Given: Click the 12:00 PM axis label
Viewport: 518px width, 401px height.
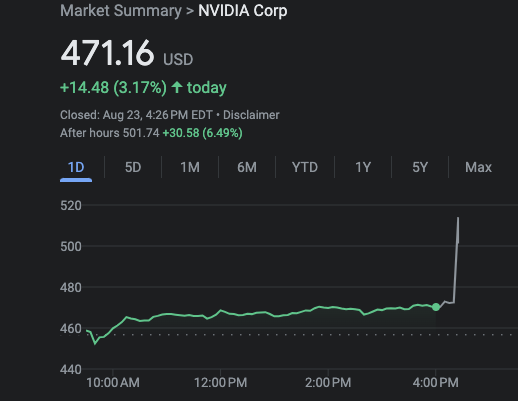Looking at the screenshot, I should tap(221, 383).
